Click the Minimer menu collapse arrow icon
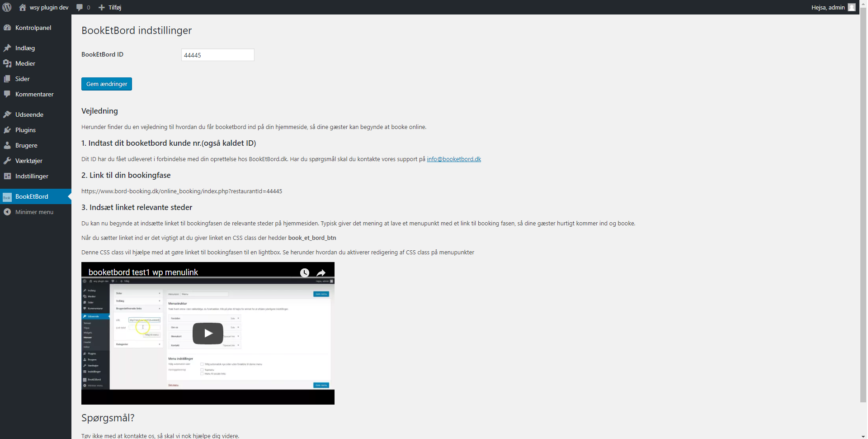The image size is (868, 439). (x=7, y=212)
